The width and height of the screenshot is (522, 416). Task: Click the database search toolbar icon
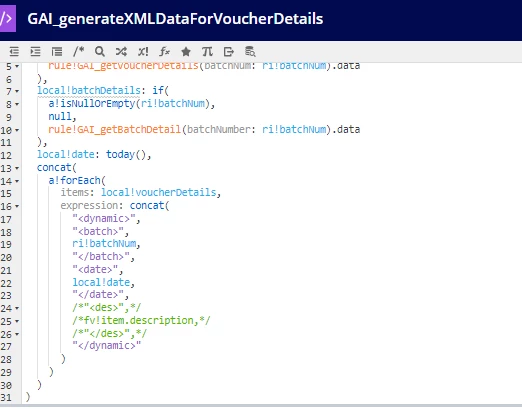tap(250, 52)
